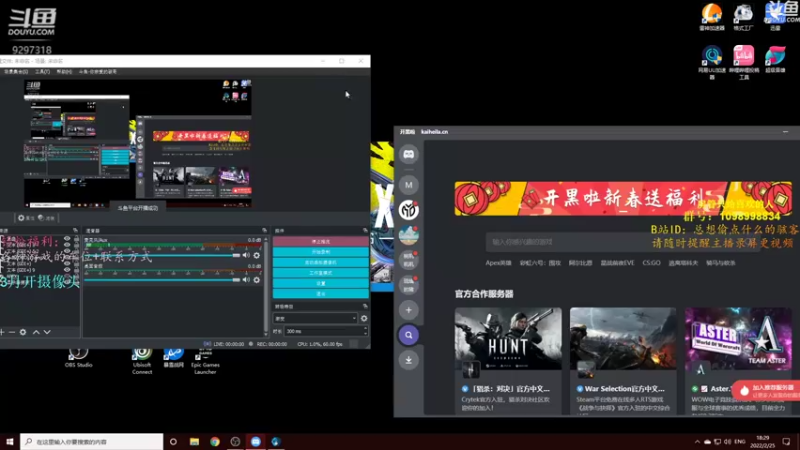Adjust the second channel volume slider in mixer
Viewport: 800px width, 450px height.
[x=162, y=280]
